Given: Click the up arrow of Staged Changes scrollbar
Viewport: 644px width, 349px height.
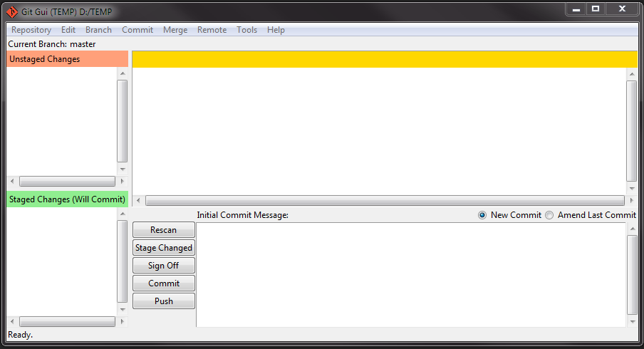Looking at the screenshot, I should tap(123, 214).
